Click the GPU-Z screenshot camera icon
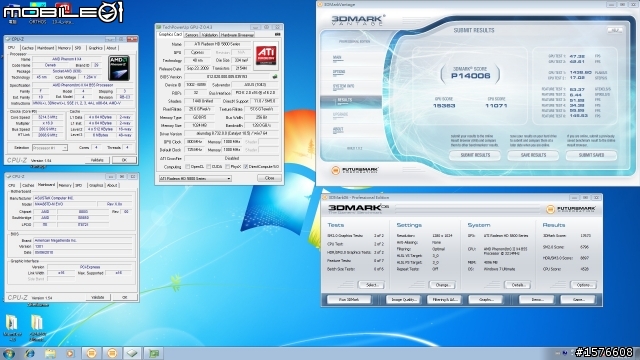This screenshot has width=640, height=360. [278, 35]
